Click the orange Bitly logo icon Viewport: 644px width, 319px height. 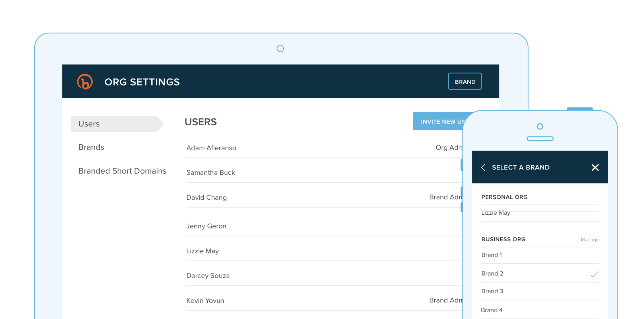click(85, 82)
